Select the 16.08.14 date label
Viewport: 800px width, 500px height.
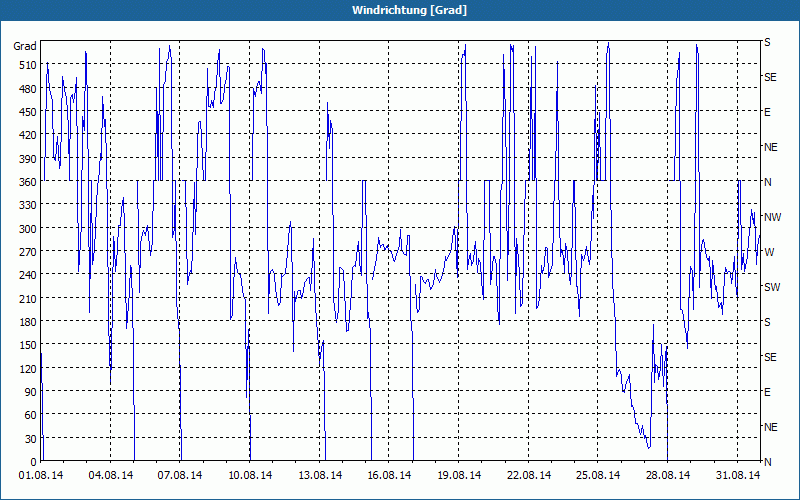[x=389, y=475]
